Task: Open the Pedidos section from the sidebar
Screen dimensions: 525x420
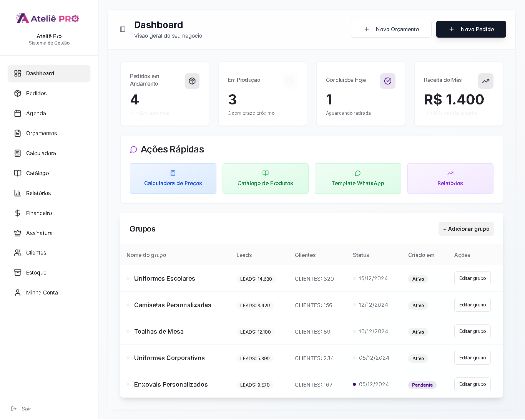Action: coord(36,93)
